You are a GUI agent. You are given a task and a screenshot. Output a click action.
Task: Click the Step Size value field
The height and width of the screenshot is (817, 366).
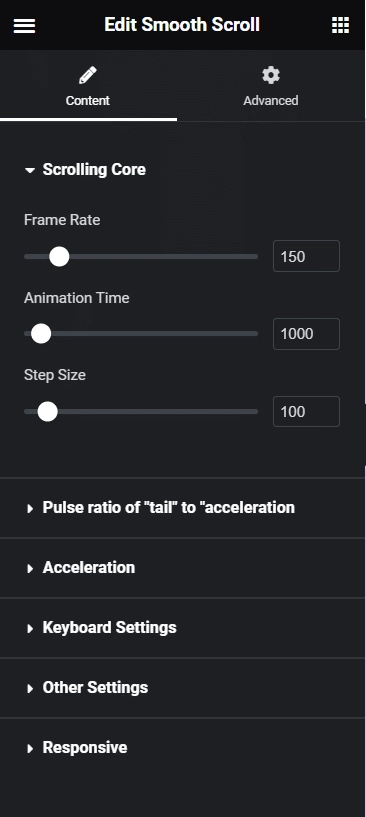(x=306, y=412)
